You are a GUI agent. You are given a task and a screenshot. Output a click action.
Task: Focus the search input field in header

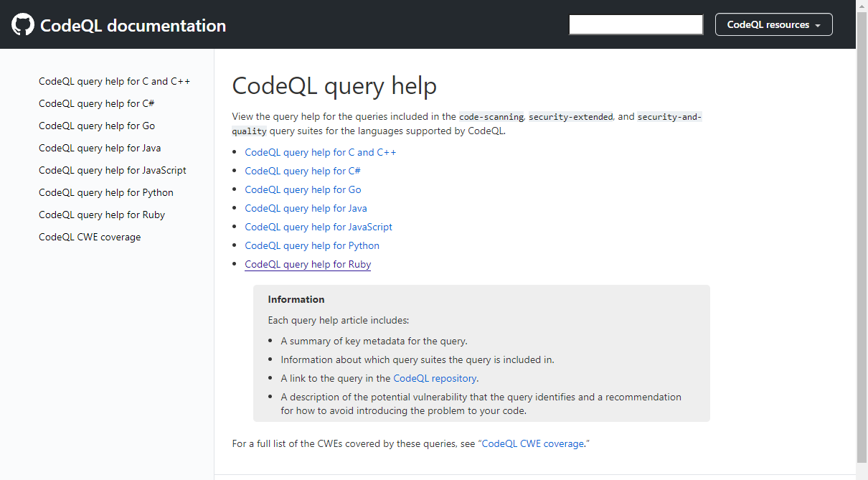pyautogui.click(x=636, y=24)
